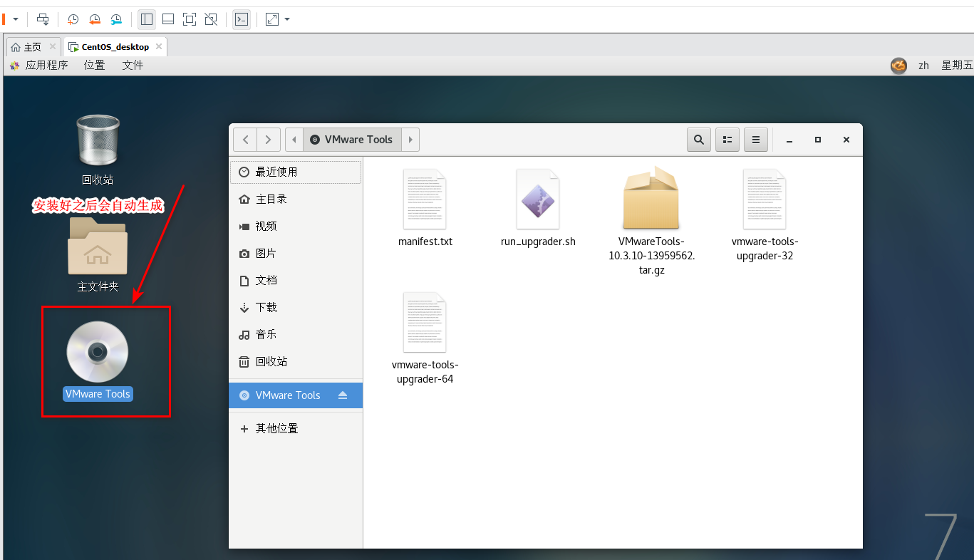Open the stretch display dropdown arrow

click(x=287, y=19)
